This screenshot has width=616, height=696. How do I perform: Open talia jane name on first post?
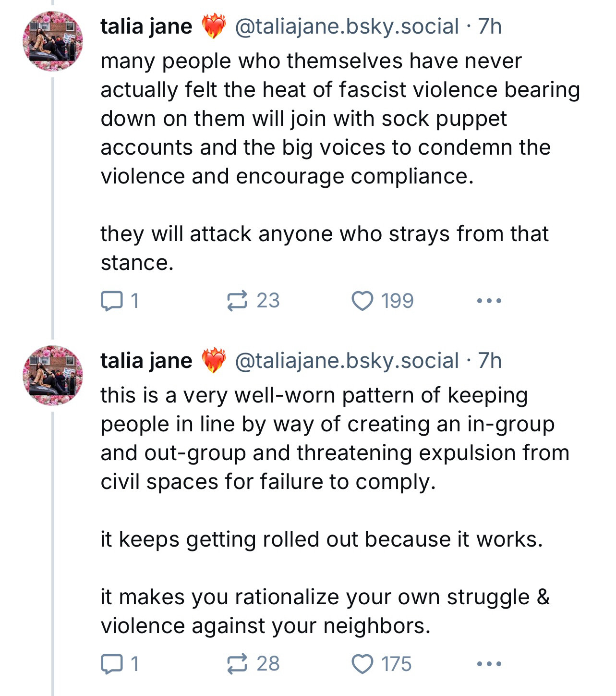pyautogui.click(x=146, y=26)
